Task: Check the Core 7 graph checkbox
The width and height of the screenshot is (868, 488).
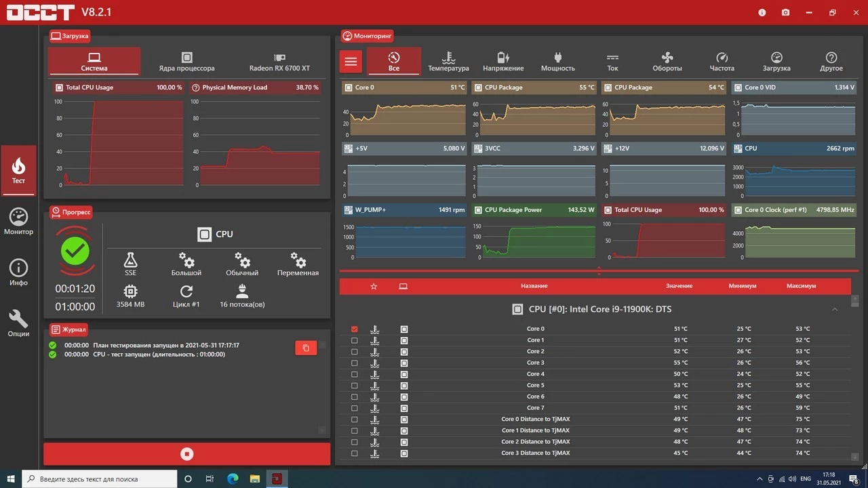Action: [x=354, y=408]
